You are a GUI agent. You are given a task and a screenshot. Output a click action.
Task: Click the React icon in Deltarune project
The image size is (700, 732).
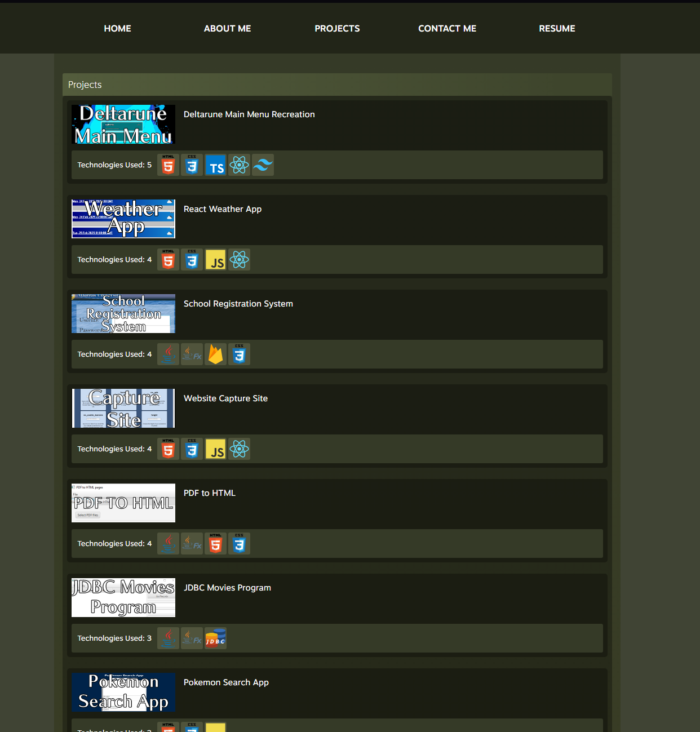pos(239,165)
